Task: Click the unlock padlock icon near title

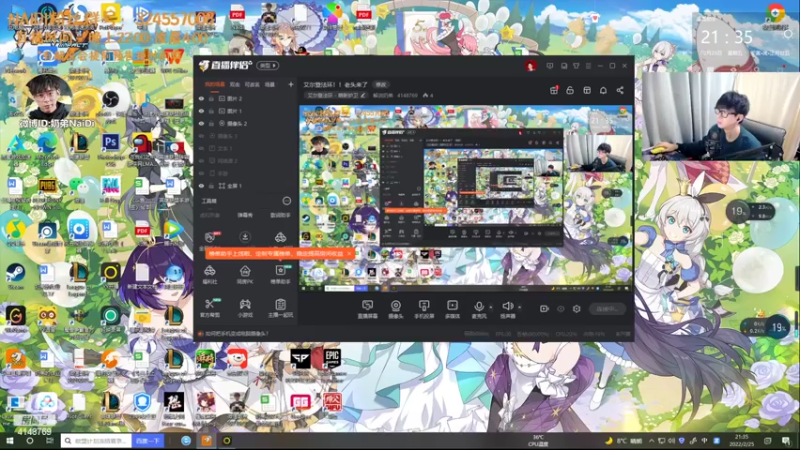Action: [570, 90]
